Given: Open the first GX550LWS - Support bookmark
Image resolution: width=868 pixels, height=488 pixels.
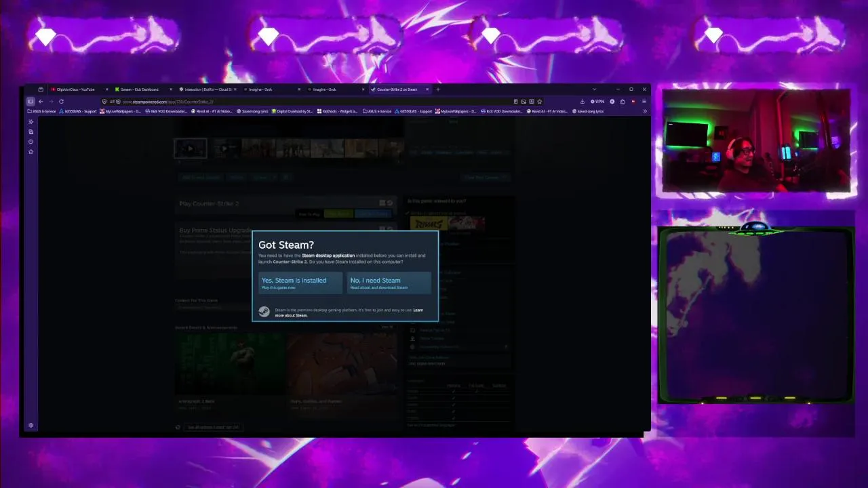Looking at the screenshot, I should coord(78,111).
